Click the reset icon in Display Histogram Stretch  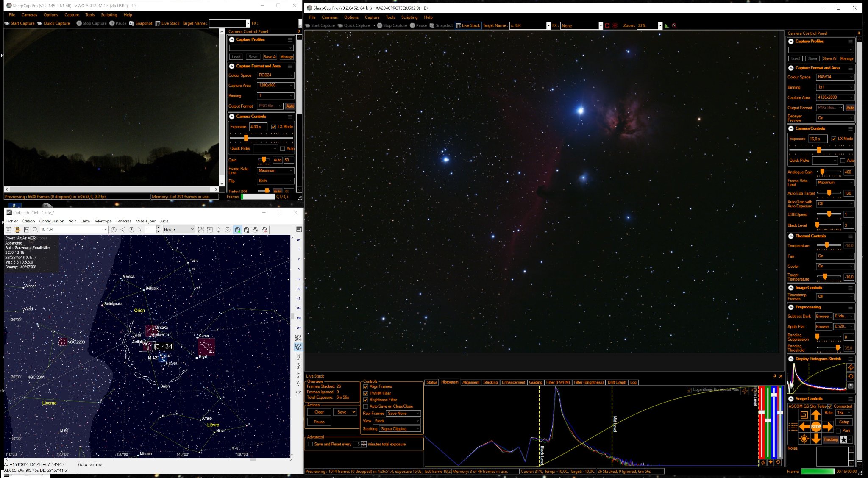[850, 376]
